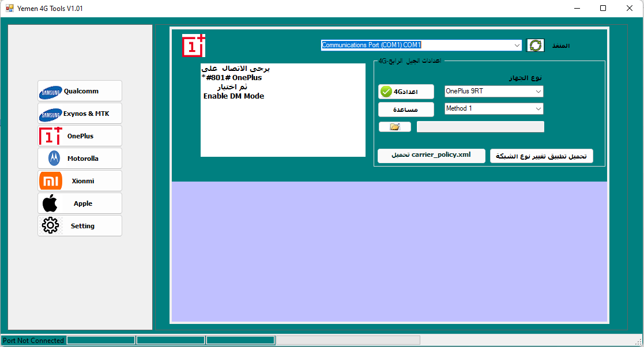The height and width of the screenshot is (347, 644).
Task: Open the Exynos & MTK section via its Samsung icon
Action: 50,113
